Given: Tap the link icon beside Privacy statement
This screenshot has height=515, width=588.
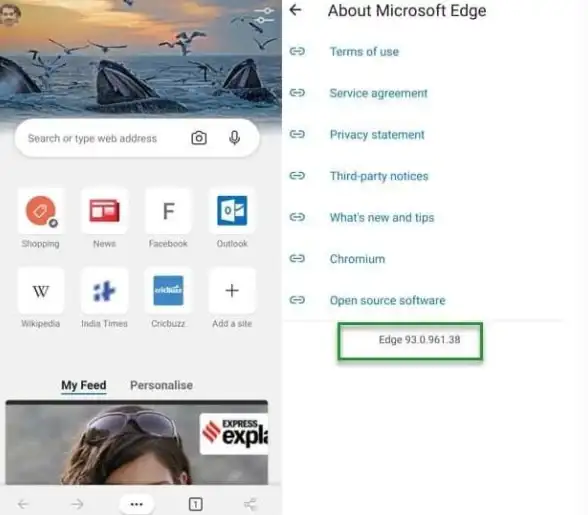Looking at the screenshot, I should pyautogui.click(x=297, y=134).
